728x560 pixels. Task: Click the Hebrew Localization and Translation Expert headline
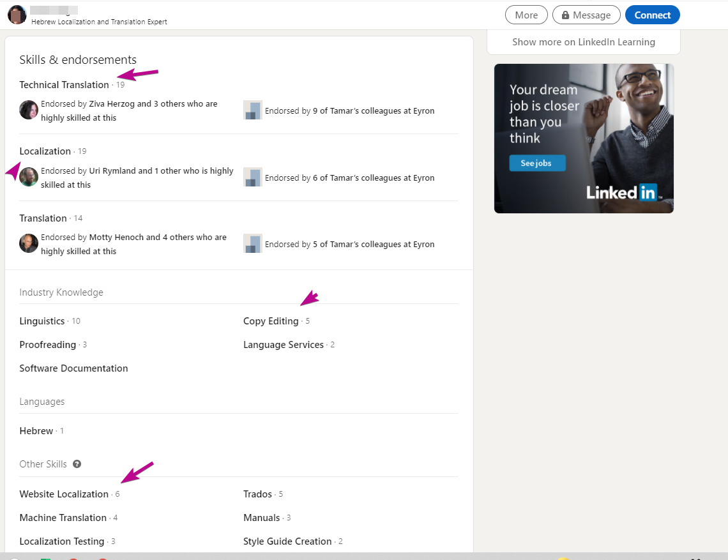(x=99, y=22)
